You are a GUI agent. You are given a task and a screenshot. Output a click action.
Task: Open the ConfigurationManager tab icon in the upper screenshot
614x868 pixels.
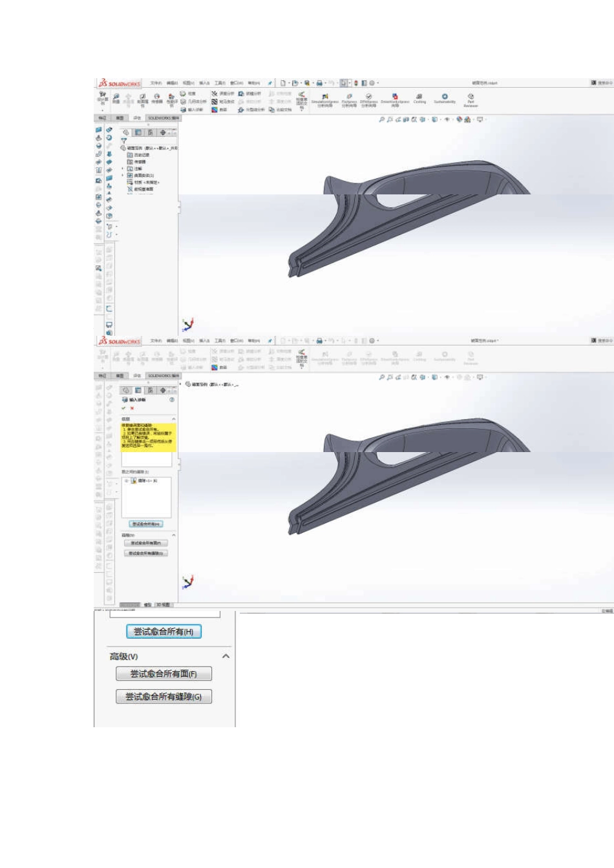pos(150,132)
